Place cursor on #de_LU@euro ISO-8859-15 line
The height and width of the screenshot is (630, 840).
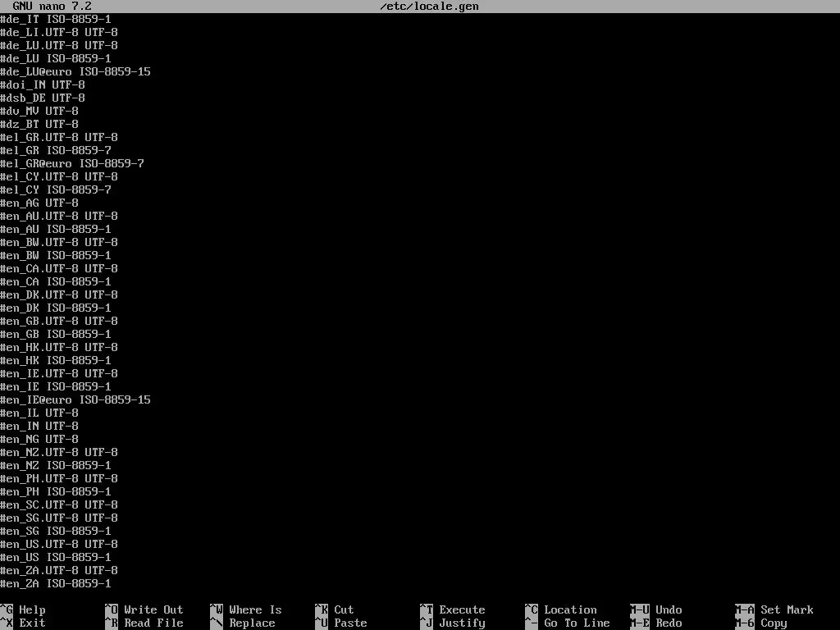(x=75, y=72)
